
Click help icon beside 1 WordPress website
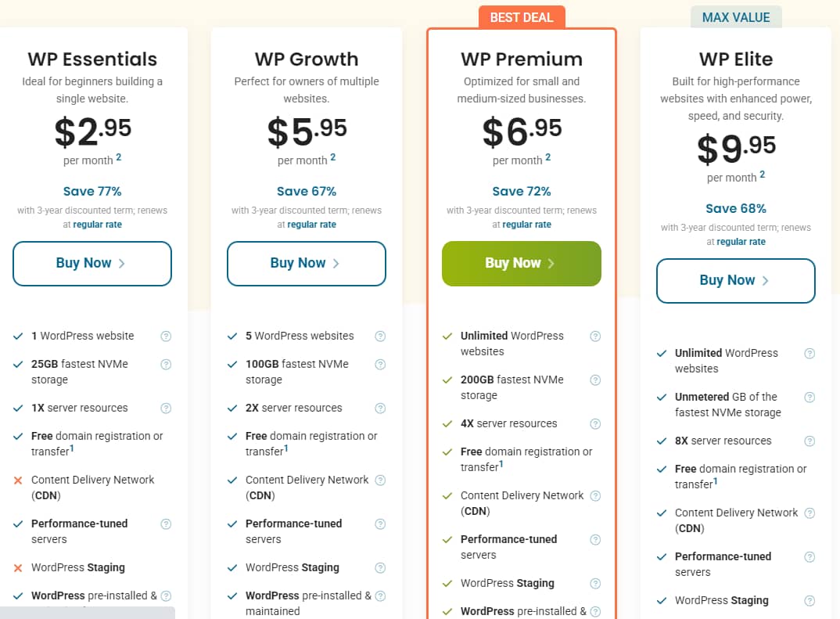tap(166, 336)
